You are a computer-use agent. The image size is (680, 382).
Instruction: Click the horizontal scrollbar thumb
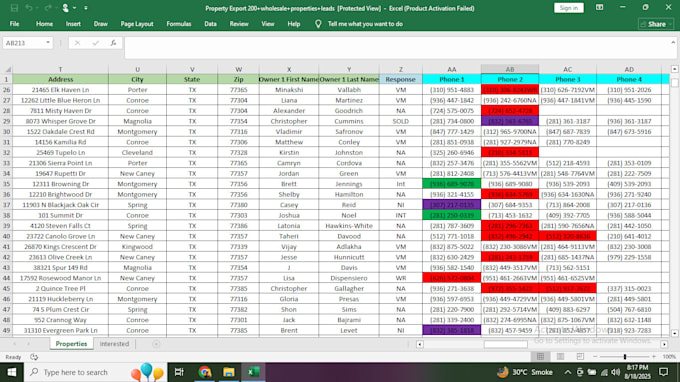pos(506,344)
